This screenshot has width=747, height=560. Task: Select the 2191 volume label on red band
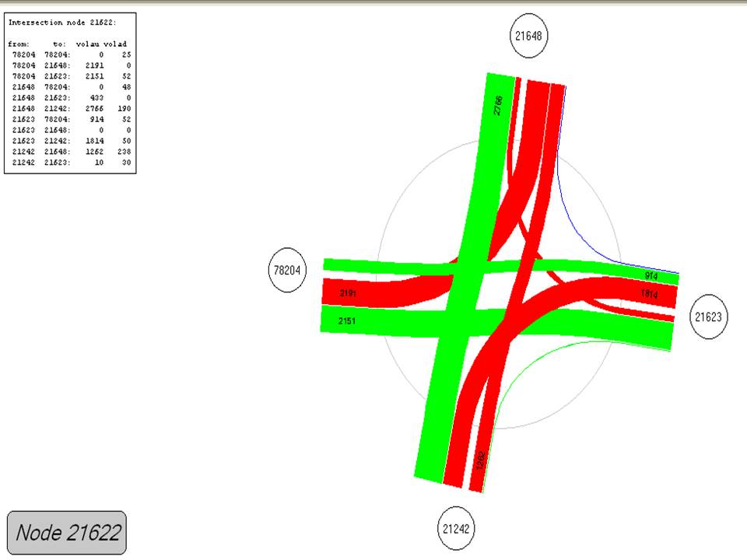(x=348, y=293)
